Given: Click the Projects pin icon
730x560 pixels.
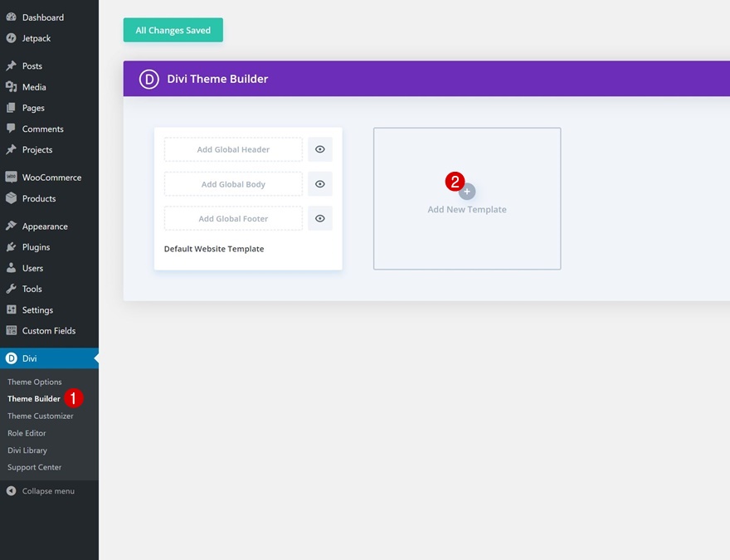Looking at the screenshot, I should (11, 149).
